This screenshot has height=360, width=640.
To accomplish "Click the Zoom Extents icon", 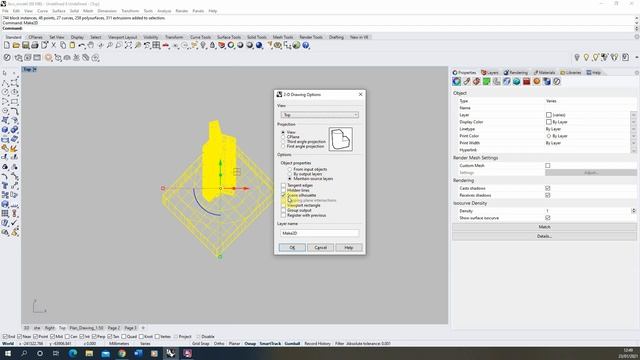I will [x=129, y=45].
